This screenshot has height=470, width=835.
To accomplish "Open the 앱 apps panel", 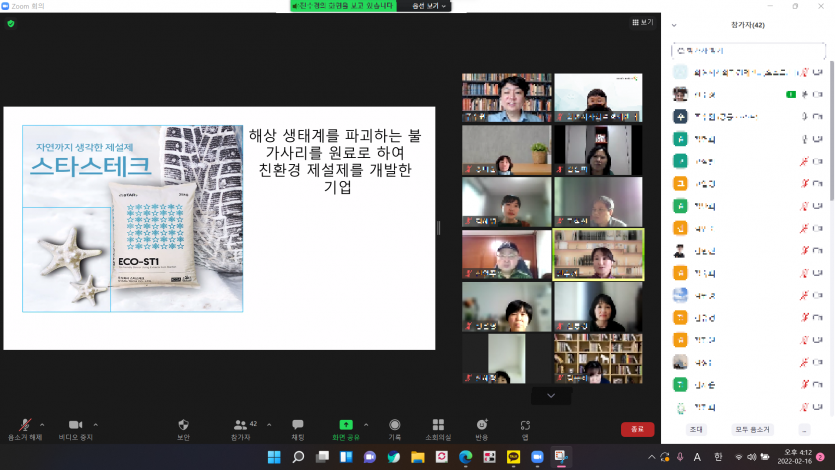I will click(x=525, y=430).
